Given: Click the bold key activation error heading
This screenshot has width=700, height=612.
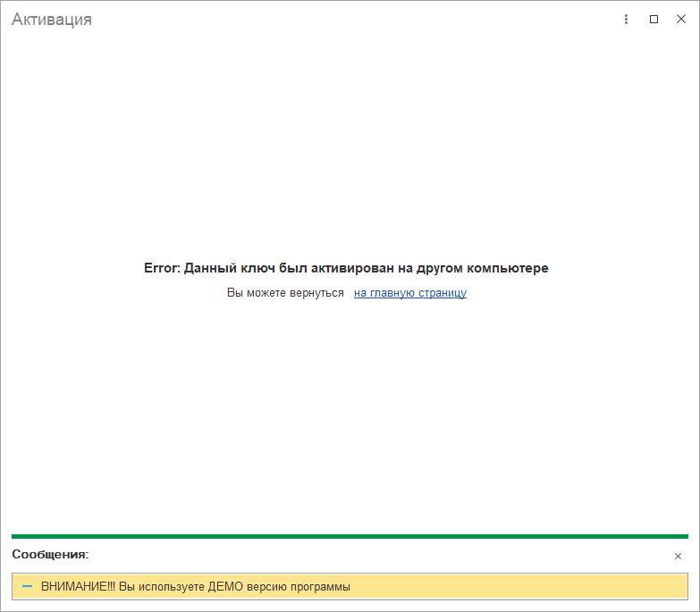Looking at the screenshot, I should coord(346,268).
